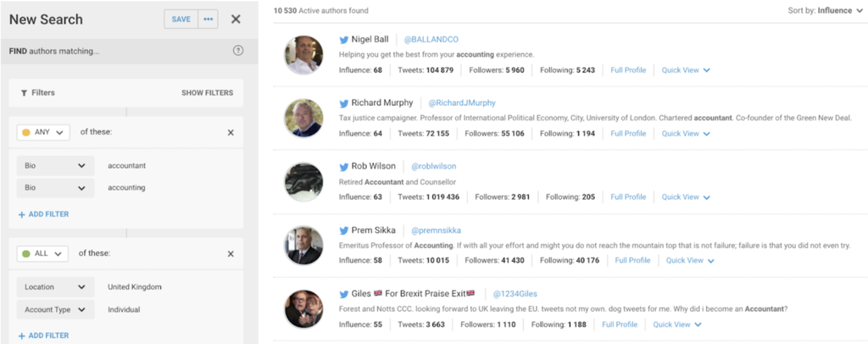Click the Twitter icon beside Nigel Ball

[x=344, y=39]
